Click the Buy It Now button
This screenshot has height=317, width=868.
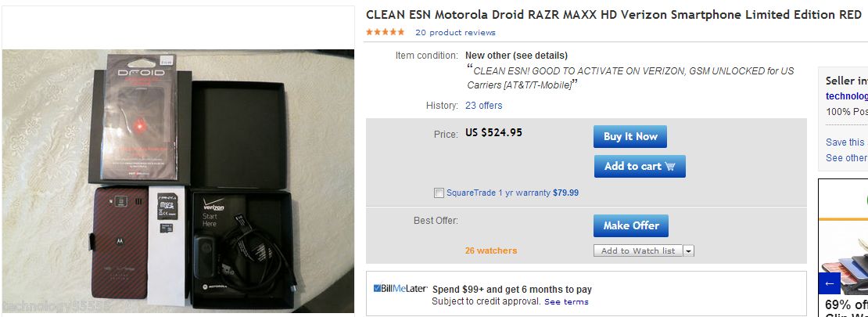[x=629, y=136]
